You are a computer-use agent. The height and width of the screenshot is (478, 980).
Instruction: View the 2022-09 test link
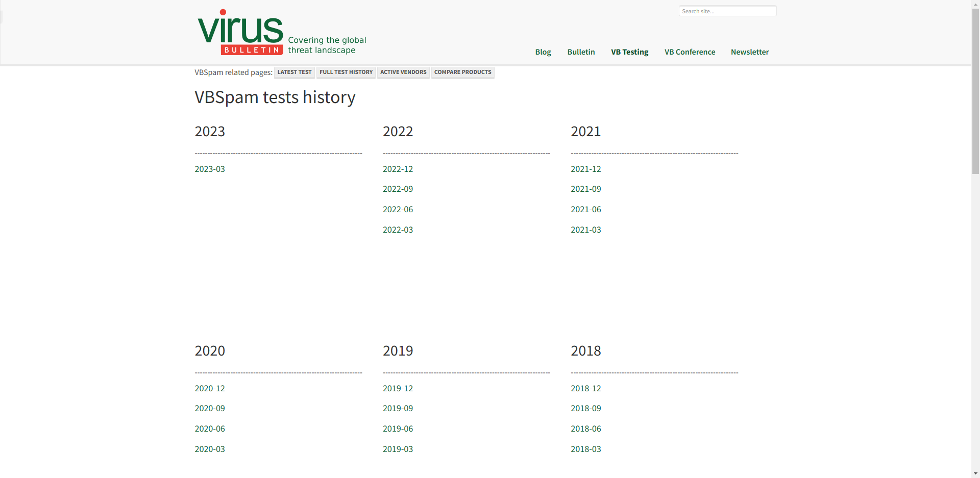click(398, 189)
